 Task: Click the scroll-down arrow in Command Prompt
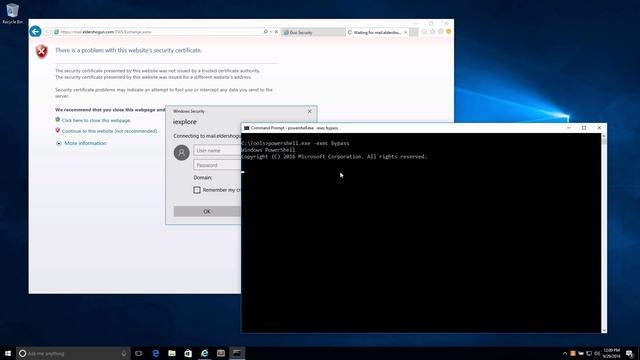pos(604,330)
